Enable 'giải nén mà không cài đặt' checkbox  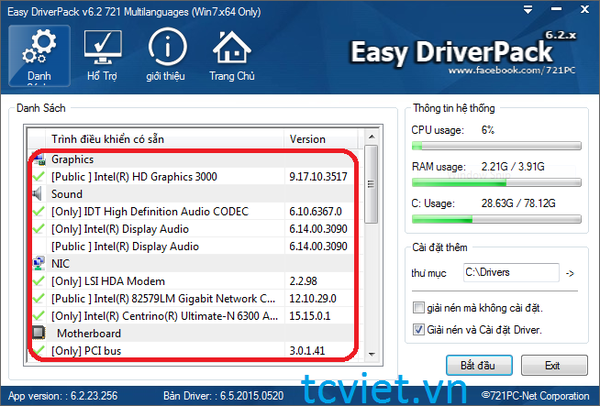[419, 308]
